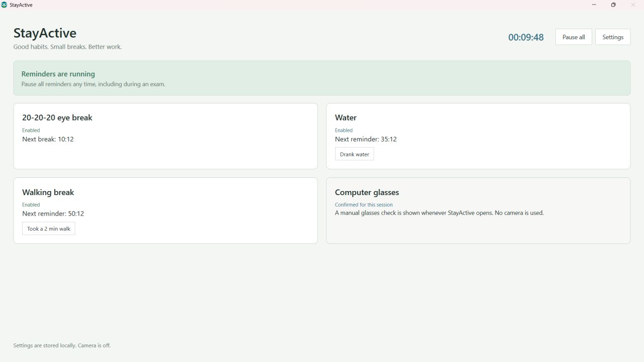Mark 'Took a 2 min walk'
This screenshot has height=362, width=644.
click(48, 229)
